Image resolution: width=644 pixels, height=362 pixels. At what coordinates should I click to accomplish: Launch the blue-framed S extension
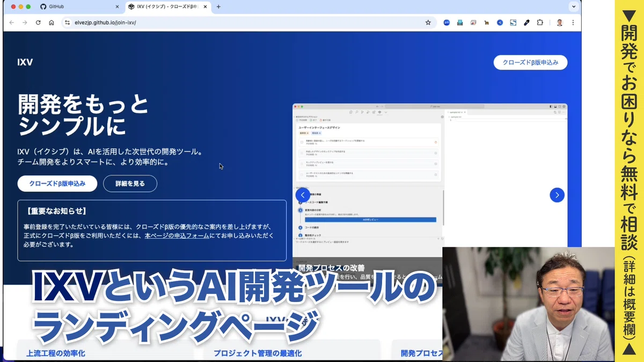(x=513, y=23)
